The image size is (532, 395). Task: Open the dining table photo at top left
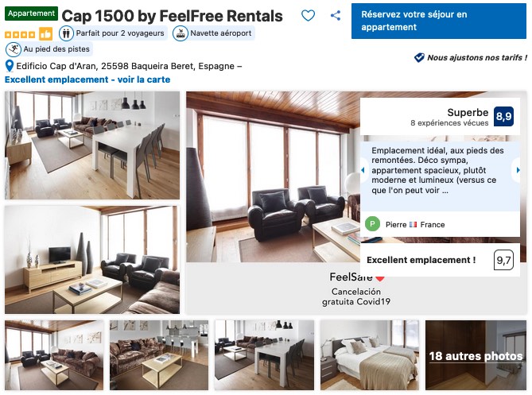tap(92, 145)
